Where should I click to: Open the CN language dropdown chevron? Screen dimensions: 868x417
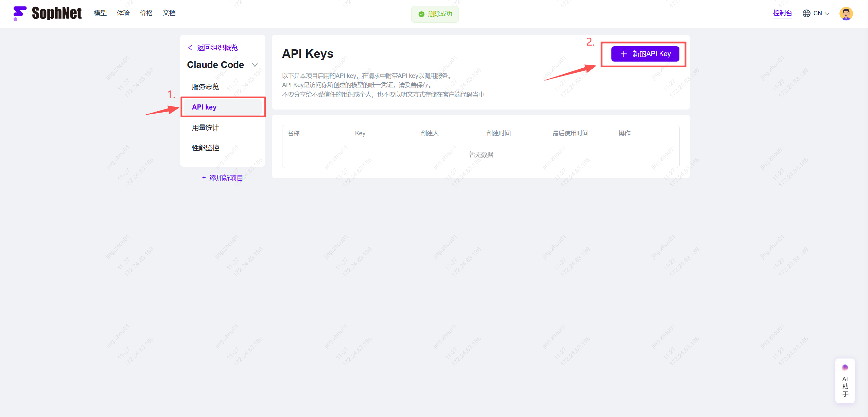(x=827, y=14)
